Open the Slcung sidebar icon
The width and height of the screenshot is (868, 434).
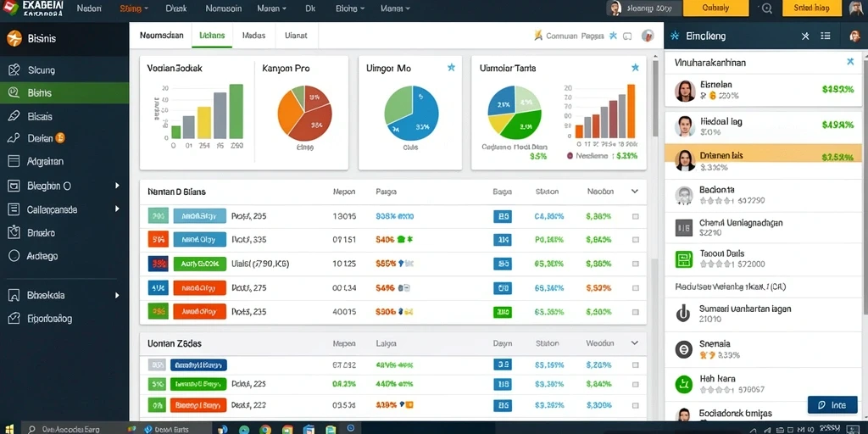14,70
